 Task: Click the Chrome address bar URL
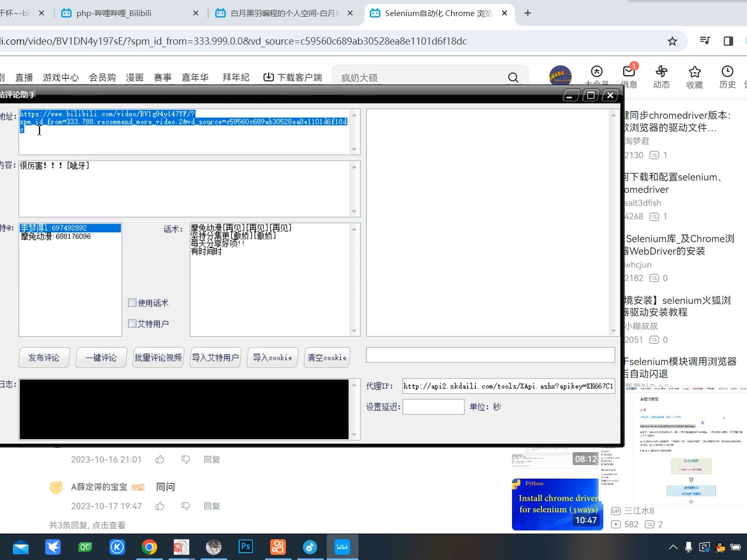pos(233,41)
